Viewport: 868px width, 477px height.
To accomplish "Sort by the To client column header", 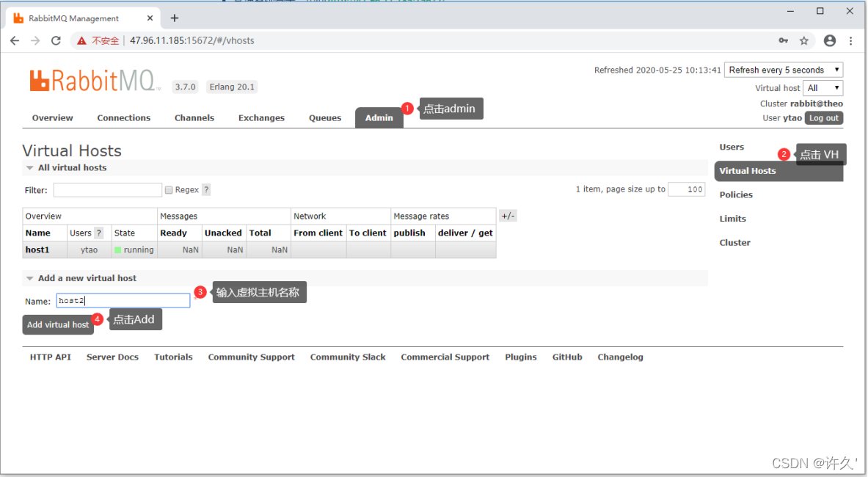I will coord(368,233).
